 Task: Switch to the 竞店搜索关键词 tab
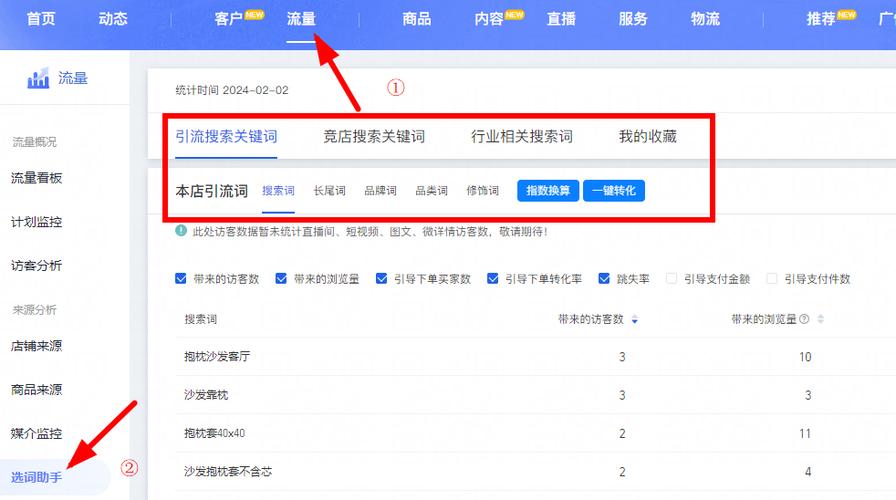(374, 137)
